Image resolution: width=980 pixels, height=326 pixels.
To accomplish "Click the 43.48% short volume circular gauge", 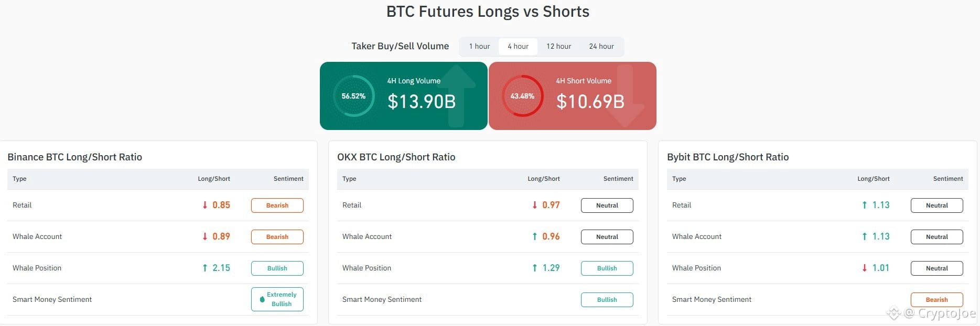I will (x=522, y=96).
